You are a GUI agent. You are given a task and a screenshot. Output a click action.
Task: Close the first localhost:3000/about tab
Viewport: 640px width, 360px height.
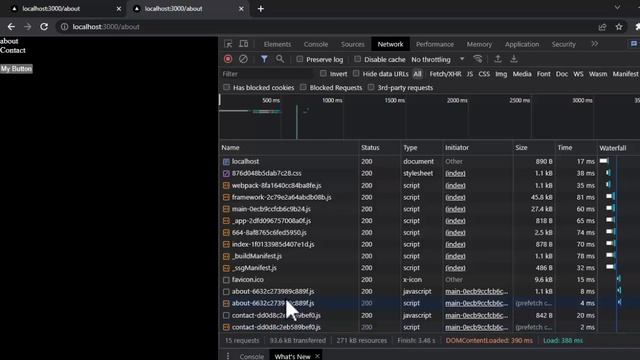119,9
